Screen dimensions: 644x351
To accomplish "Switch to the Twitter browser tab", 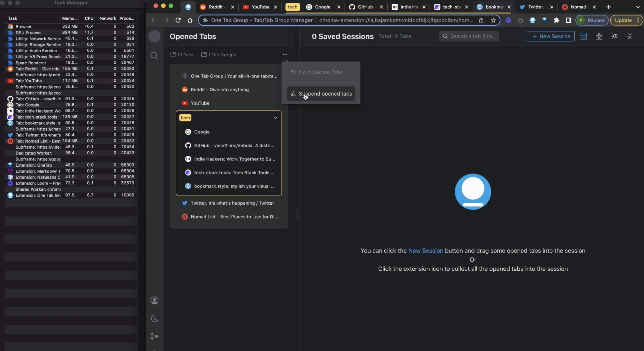I will click(x=535, y=7).
